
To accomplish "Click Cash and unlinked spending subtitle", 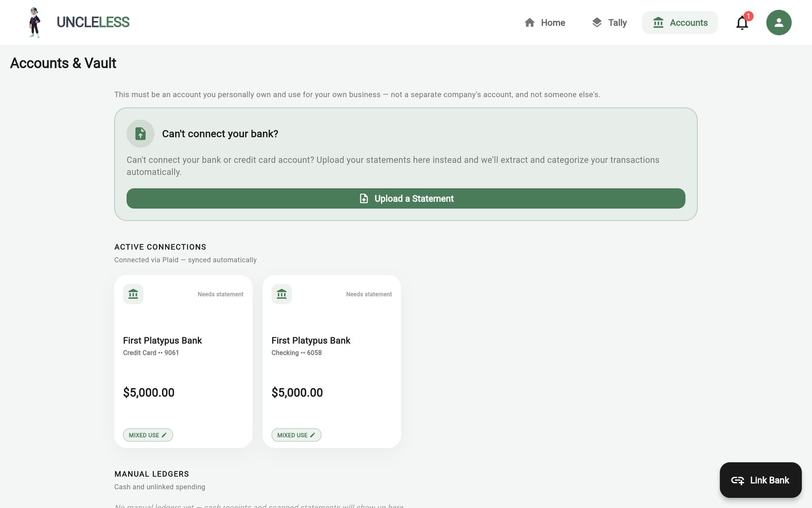I will coord(160,487).
